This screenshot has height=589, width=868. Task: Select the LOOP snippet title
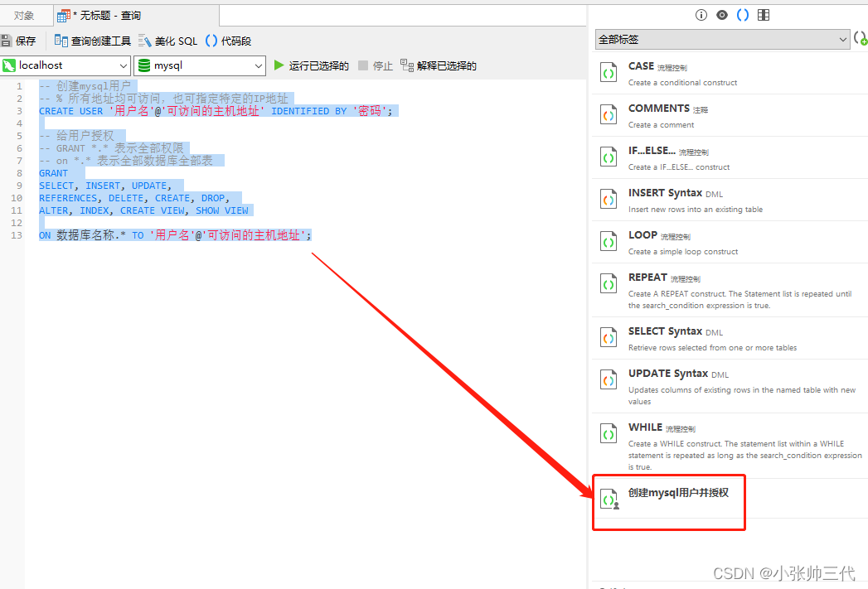(643, 235)
